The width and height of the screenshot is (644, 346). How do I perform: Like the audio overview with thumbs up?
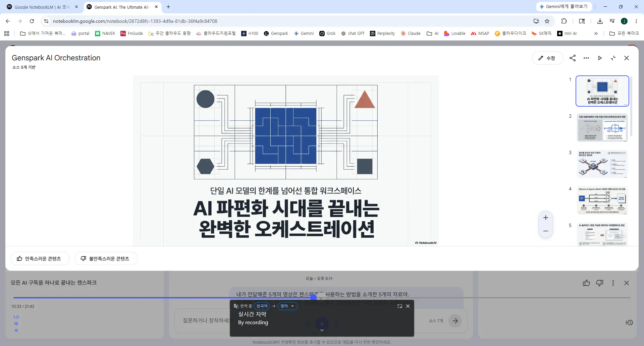[586, 283]
